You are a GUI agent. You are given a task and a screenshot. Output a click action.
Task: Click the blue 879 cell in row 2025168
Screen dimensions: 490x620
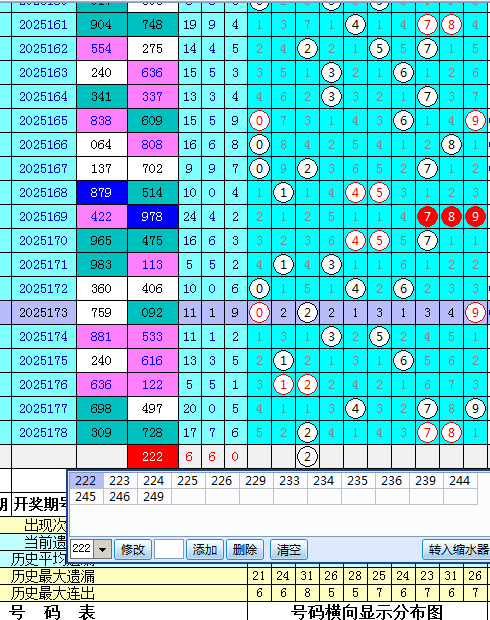point(102,193)
